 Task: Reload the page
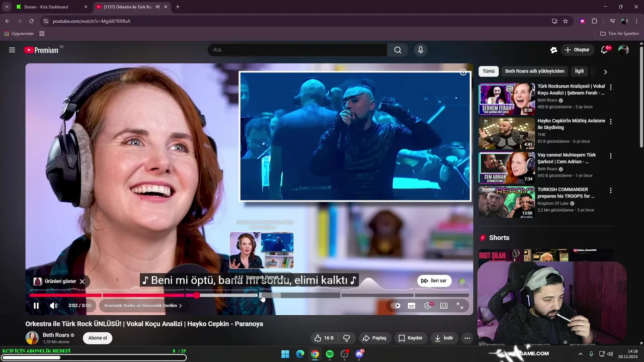31,21
